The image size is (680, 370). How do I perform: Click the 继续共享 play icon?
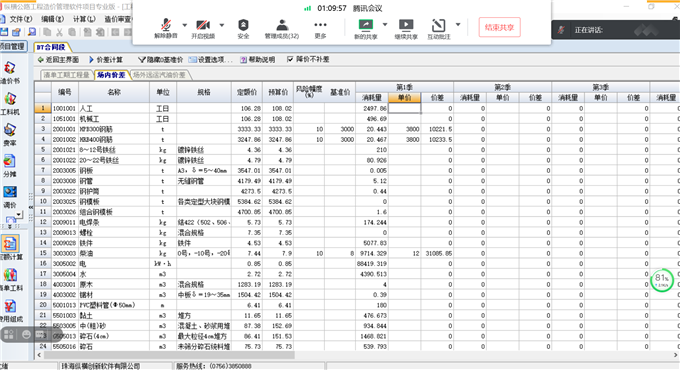point(406,29)
